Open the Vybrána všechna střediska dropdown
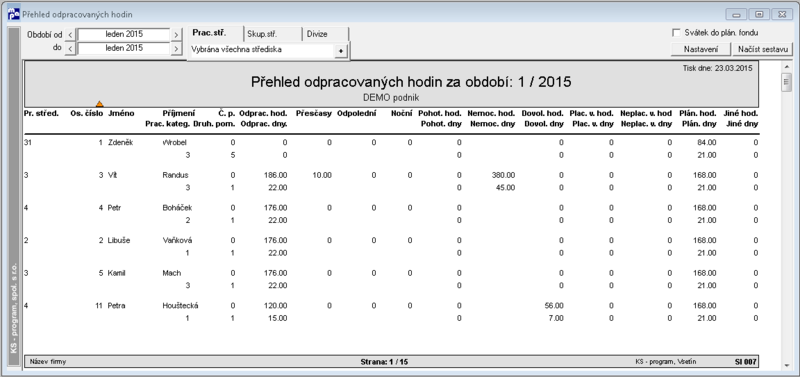The height and width of the screenshot is (377, 800). pyautogui.click(x=340, y=51)
